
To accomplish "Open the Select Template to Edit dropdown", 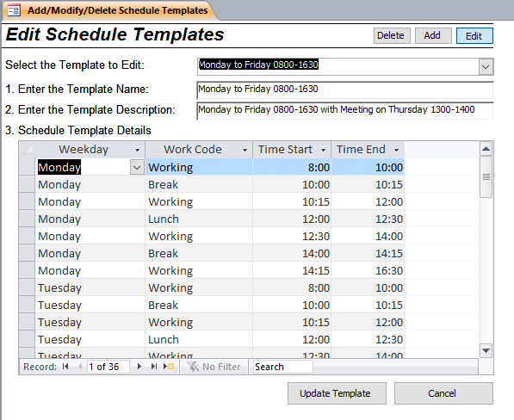I will click(x=486, y=67).
